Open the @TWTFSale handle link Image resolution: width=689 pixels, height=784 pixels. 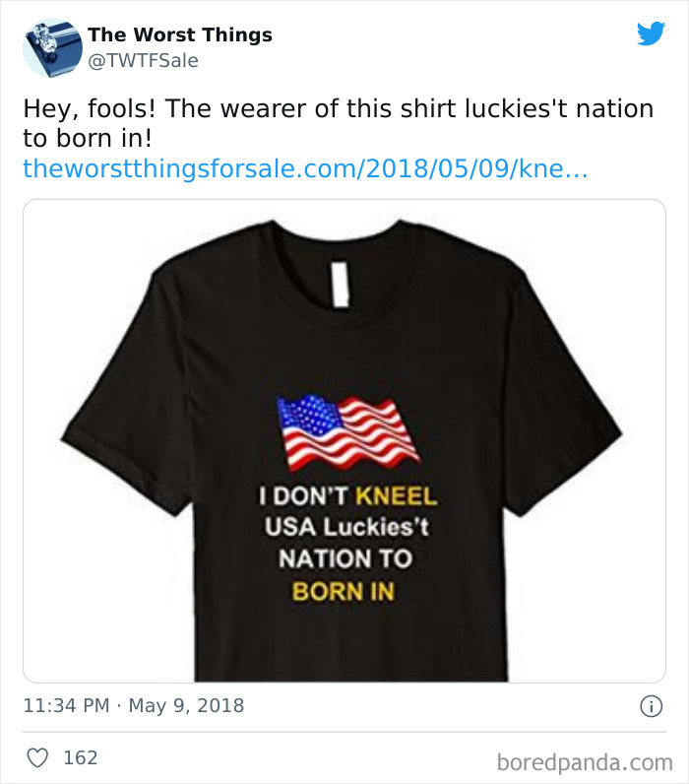pos(143,61)
